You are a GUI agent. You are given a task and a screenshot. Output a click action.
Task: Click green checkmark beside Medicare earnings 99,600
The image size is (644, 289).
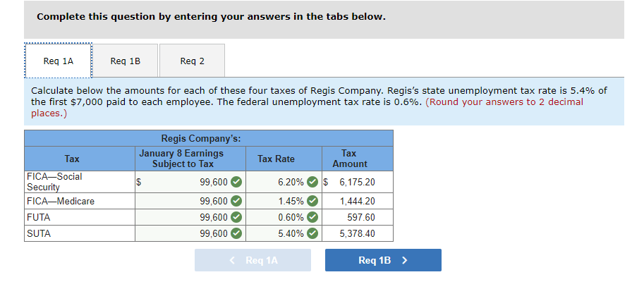(x=236, y=201)
